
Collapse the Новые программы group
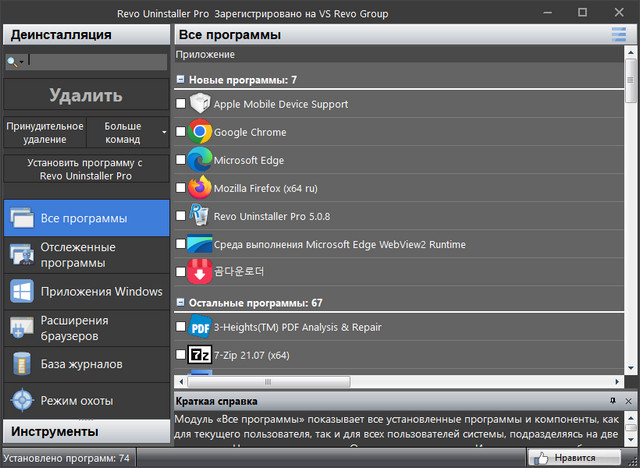pyautogui.click(x=180, y=79)
